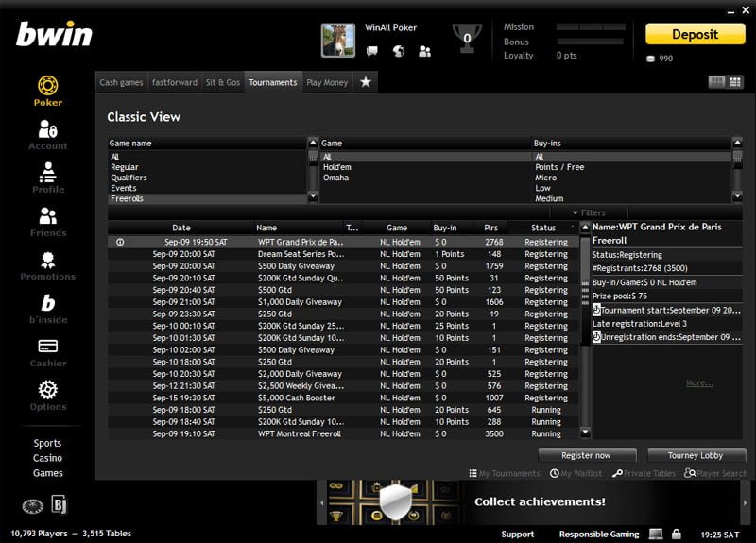Click the lock icon in status bar
This screenshot has height=543, width=756.
pyautogui.click(x=677, y=534)
